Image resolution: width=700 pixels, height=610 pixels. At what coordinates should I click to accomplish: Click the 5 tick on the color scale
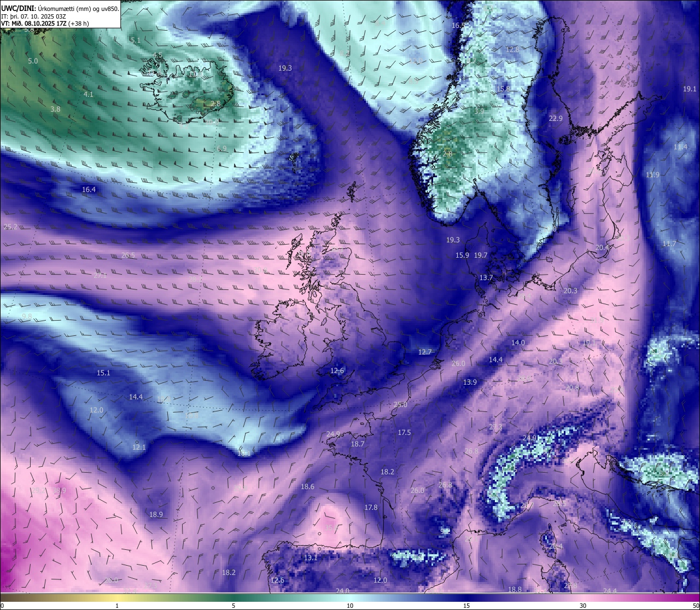(x=234, y=606)
